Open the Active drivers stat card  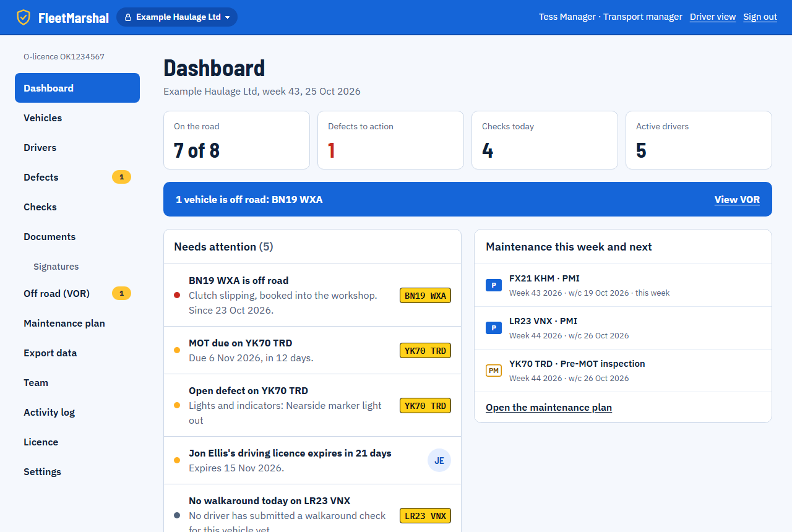699,140
